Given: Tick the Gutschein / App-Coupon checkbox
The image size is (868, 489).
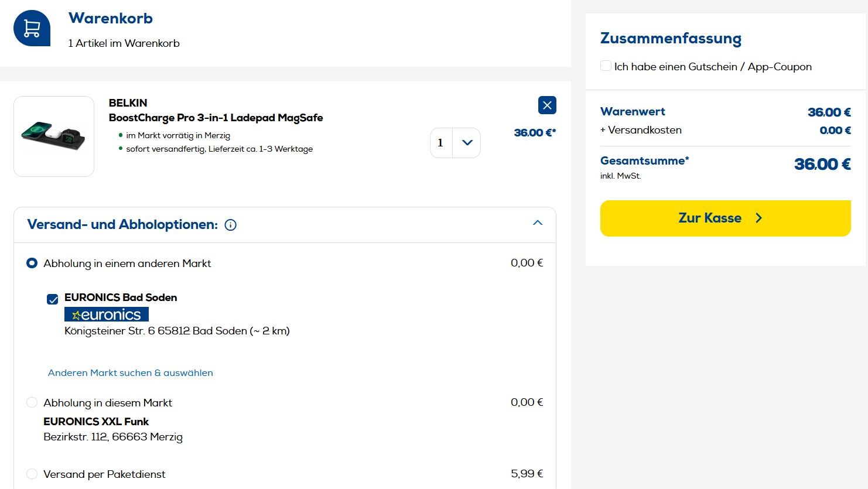Looking at the screenshot, I should 606,66.
